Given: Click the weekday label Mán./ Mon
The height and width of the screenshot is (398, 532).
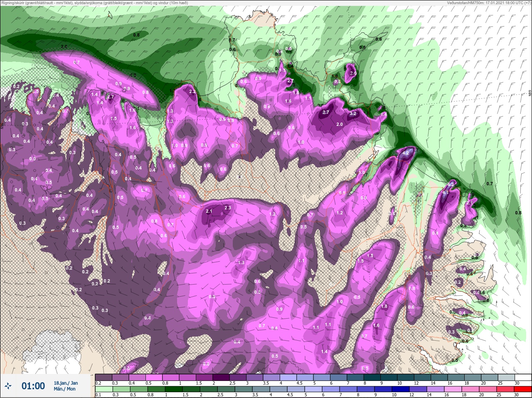Looking at the screenshot, I should [64, 389].
